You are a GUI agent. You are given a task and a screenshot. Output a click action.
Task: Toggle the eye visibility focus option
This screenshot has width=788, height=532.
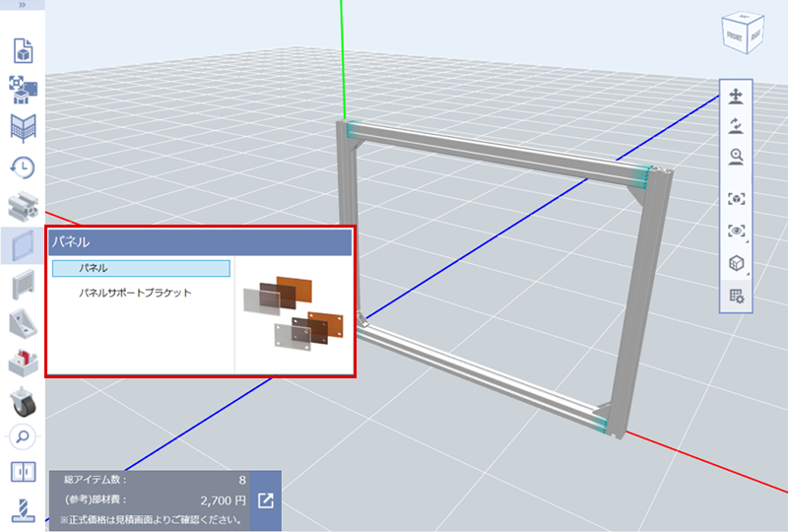pyautogui.click(x=736, y=231)
